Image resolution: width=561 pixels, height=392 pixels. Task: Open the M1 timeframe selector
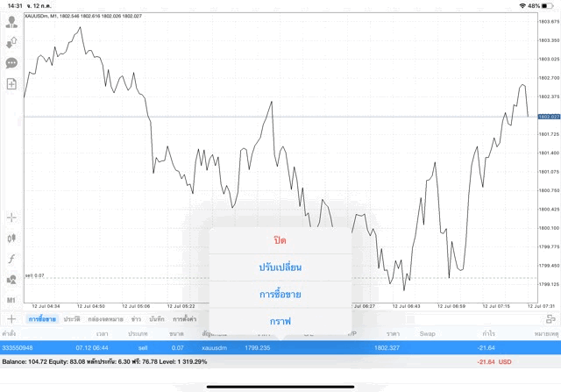coord(12,301)
